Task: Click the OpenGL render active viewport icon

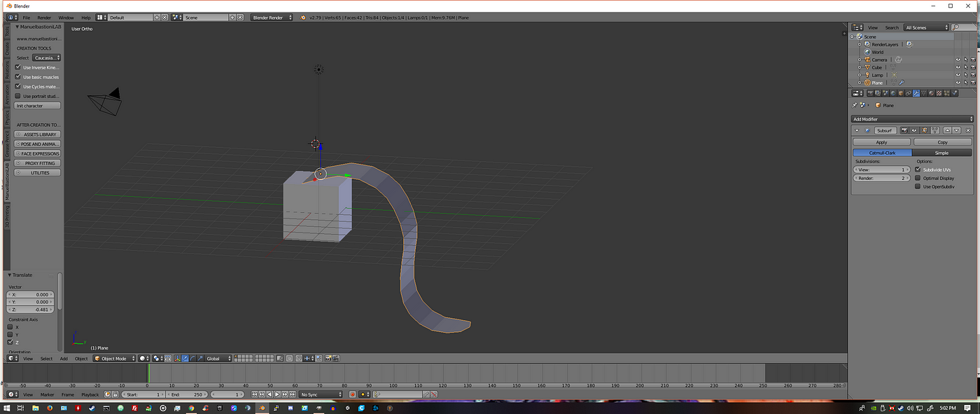Action: pos(328,358)
